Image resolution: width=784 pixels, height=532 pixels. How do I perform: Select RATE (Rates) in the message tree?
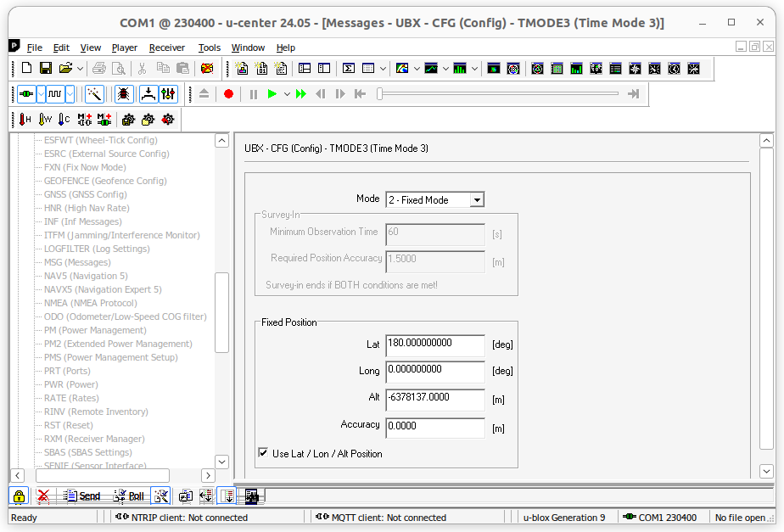(71, 398)
